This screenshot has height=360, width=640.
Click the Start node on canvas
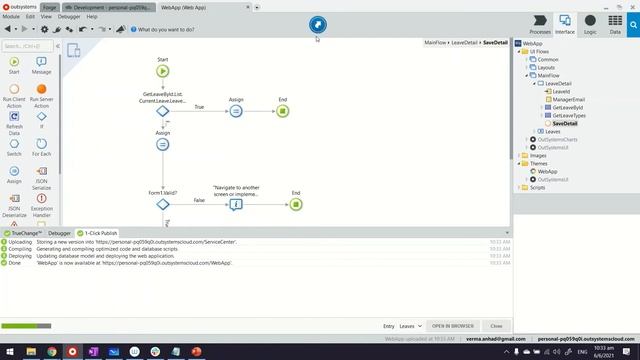point(162,71)
